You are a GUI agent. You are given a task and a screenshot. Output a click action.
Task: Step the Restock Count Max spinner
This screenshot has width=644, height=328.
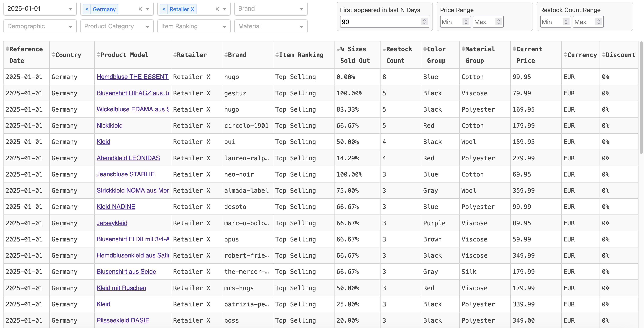coord(599,22)
